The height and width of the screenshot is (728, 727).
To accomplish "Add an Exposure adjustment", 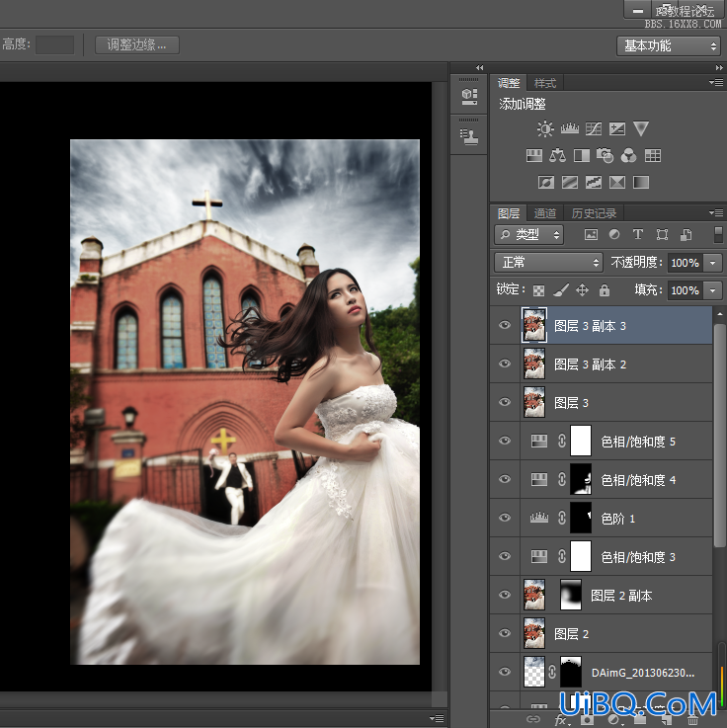I will tap(617, 128).
